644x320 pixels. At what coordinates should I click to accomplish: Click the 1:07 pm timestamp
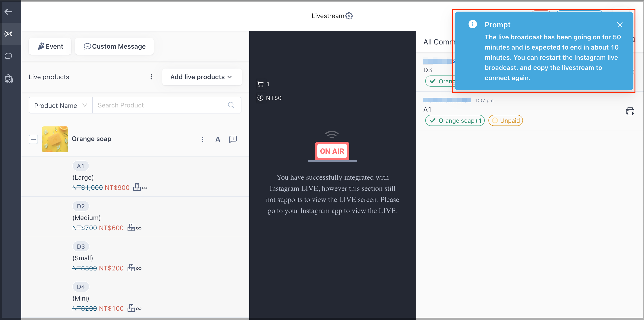click(x=484, y=100)
